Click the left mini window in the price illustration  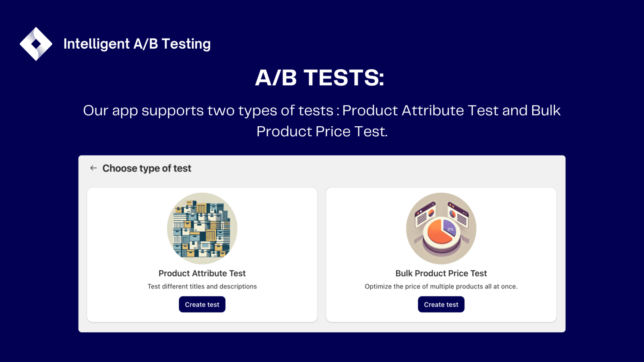click(425, 214)
